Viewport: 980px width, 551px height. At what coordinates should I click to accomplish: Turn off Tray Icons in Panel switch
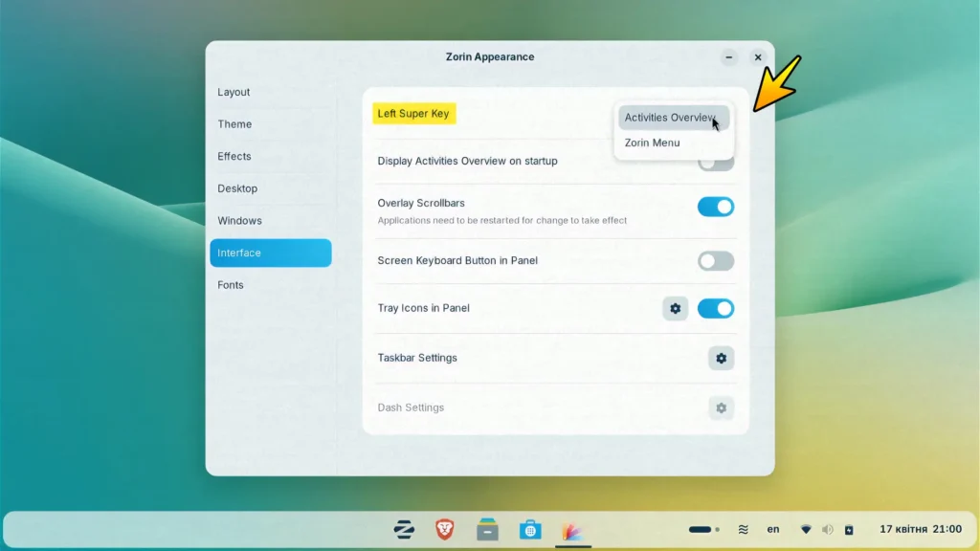pos(716,309)
